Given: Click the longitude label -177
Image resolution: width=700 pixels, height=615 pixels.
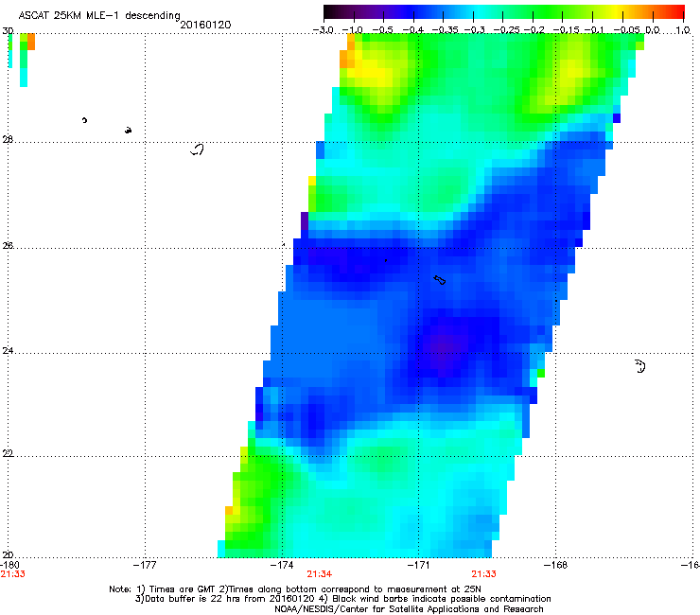Looking at the screenshot, I should tap(145, 565).
